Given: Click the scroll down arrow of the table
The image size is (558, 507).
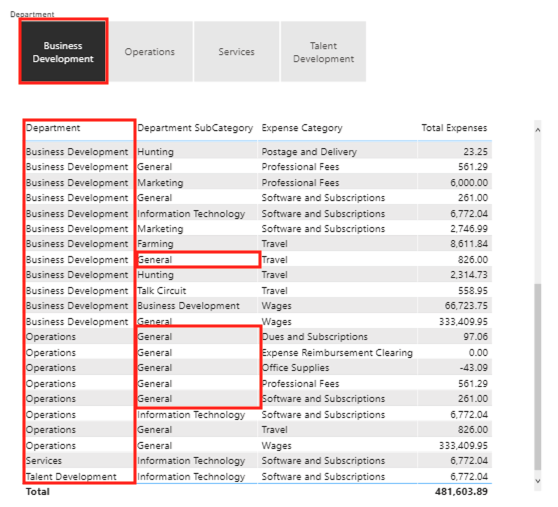Looking at the screenshot, I should (538, 481).
